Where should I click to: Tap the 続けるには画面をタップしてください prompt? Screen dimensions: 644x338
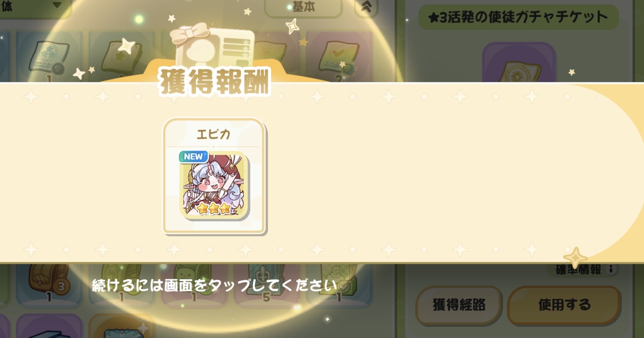(214, 285)
